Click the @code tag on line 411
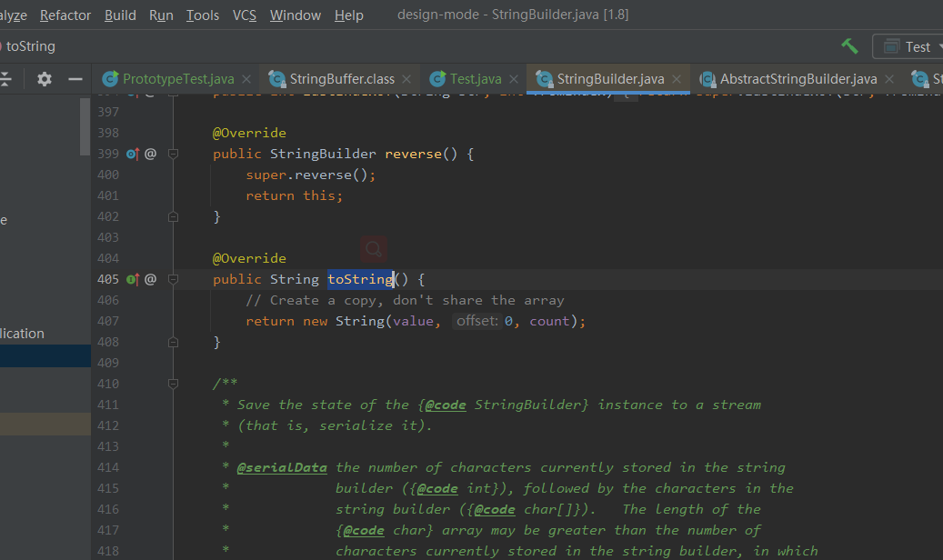 [446, 405]
